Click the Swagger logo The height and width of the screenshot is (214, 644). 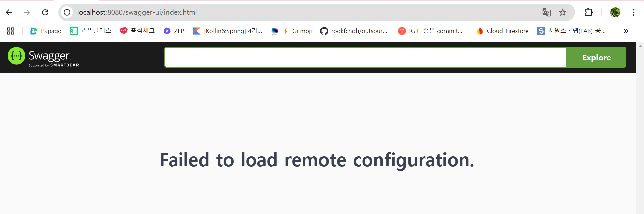(43, 57)
